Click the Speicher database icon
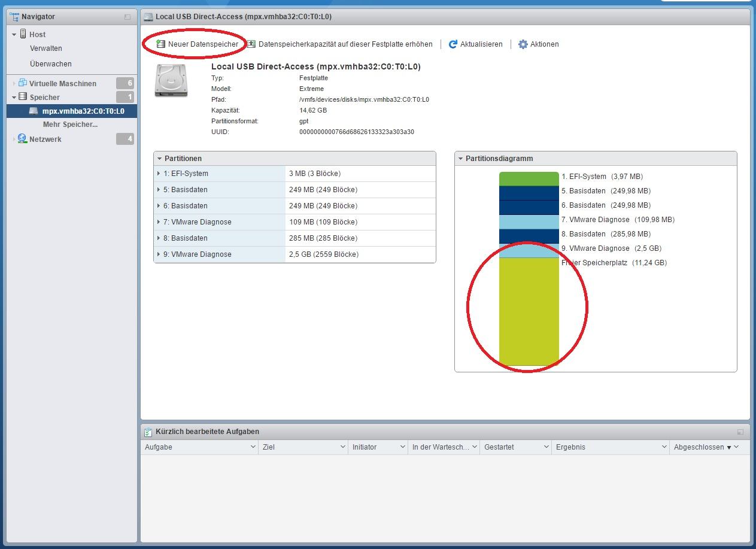This screenshot has width=756, height=549. 23,96
